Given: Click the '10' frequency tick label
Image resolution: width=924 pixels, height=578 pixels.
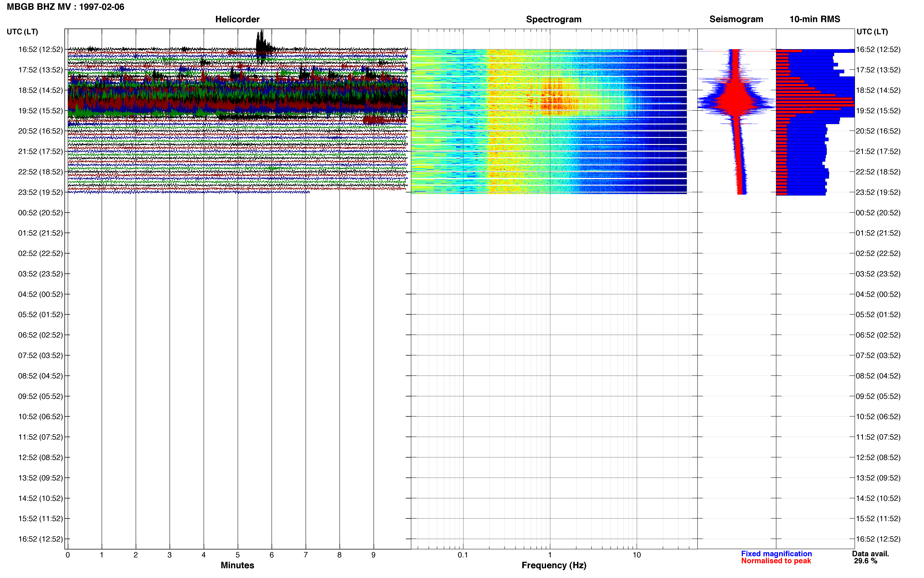Looking at the screenshot, I should (x=637, y=555).
